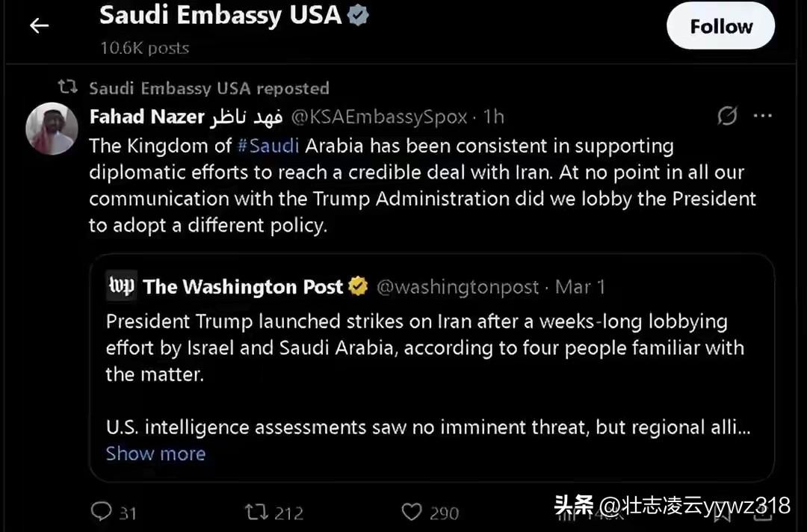Open the @washingtonpost handle
This screenshot has width=807, height=532.
coord(457,287)
